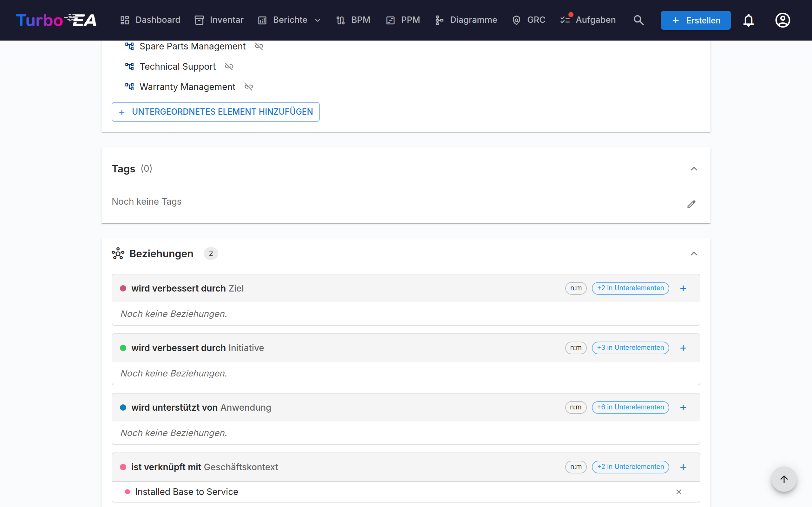812x507 pixels.
Task: Open the search magnifier icon
Action: click(x=638, y=20)
